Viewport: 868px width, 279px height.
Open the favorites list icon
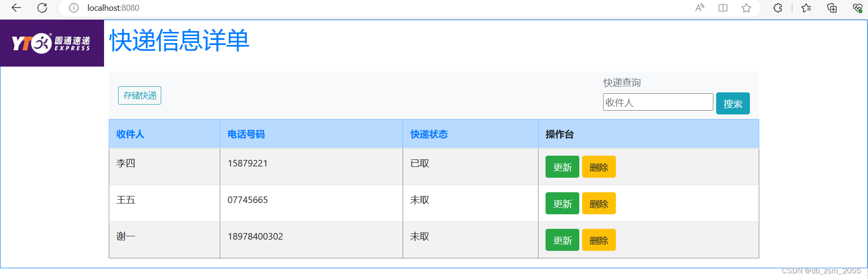[806, 8]
